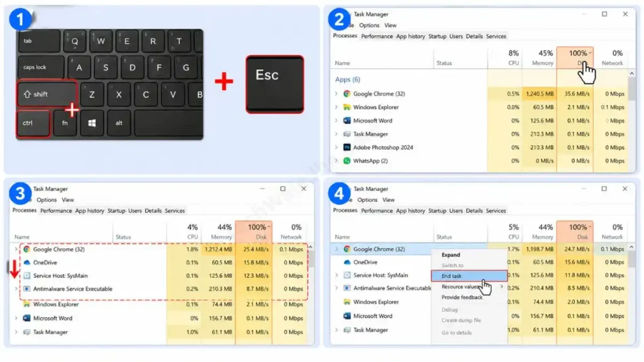Click the Windows logo key on the keyboard
This screenshot has height=362, width=644.
coord(92,123)
